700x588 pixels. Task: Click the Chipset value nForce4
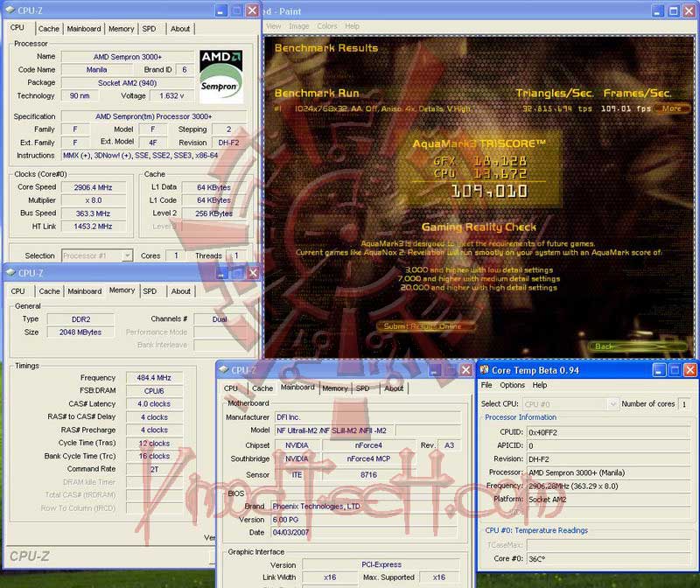point(368,445)
